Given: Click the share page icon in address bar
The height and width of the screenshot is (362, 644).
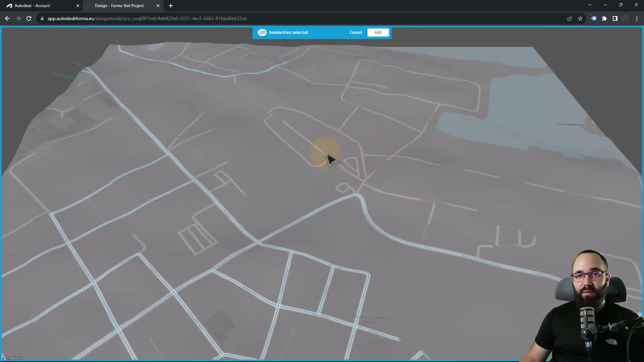Looking at the screenshot, I should coord(570,19).
